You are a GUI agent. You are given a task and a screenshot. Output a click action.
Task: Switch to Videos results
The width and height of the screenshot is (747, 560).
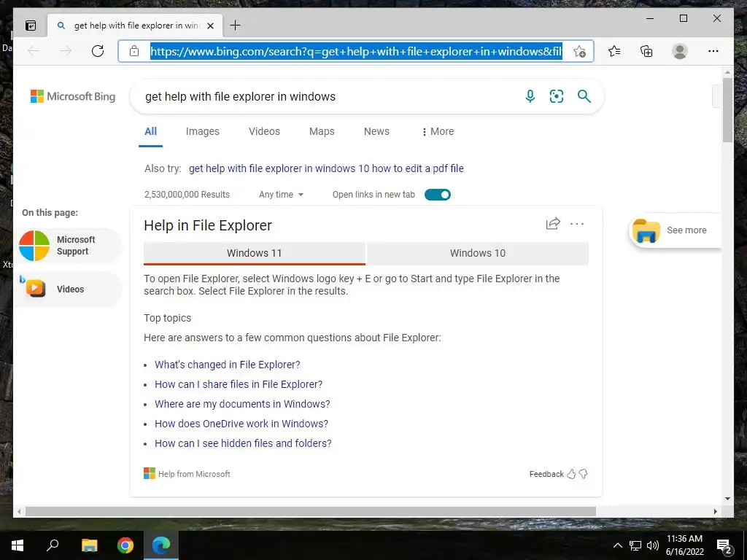[x=264, y=131]
